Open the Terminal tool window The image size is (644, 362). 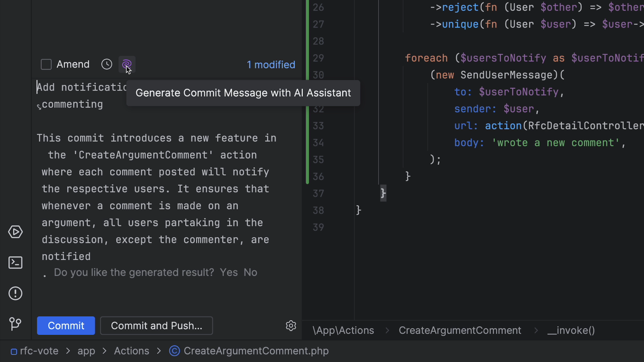pos(15,263)
